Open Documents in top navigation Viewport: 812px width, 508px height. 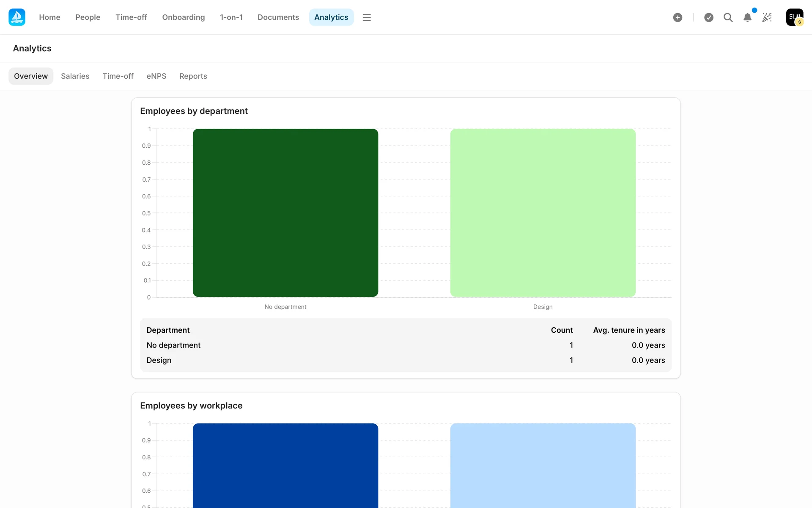[278, 17]
